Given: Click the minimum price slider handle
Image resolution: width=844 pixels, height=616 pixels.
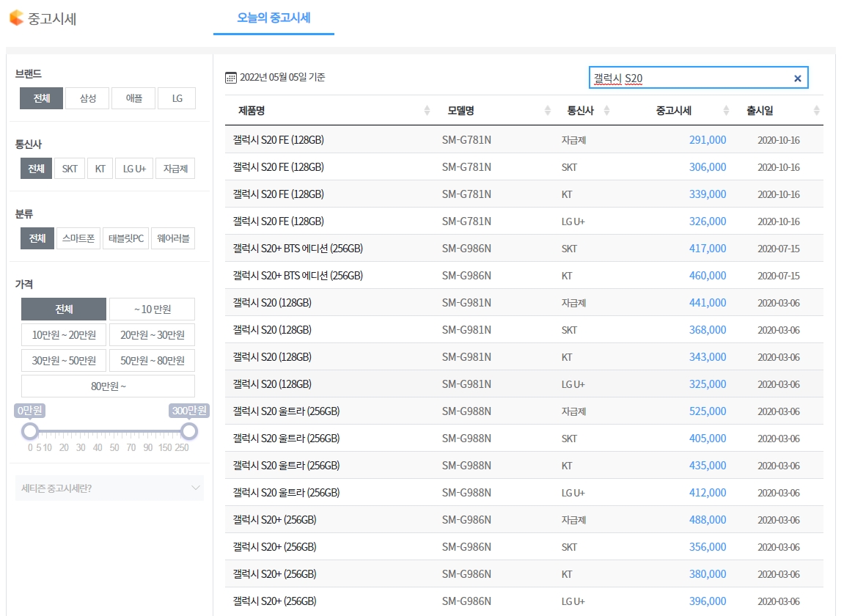Looking at the screenshot, I should [30, 431].
